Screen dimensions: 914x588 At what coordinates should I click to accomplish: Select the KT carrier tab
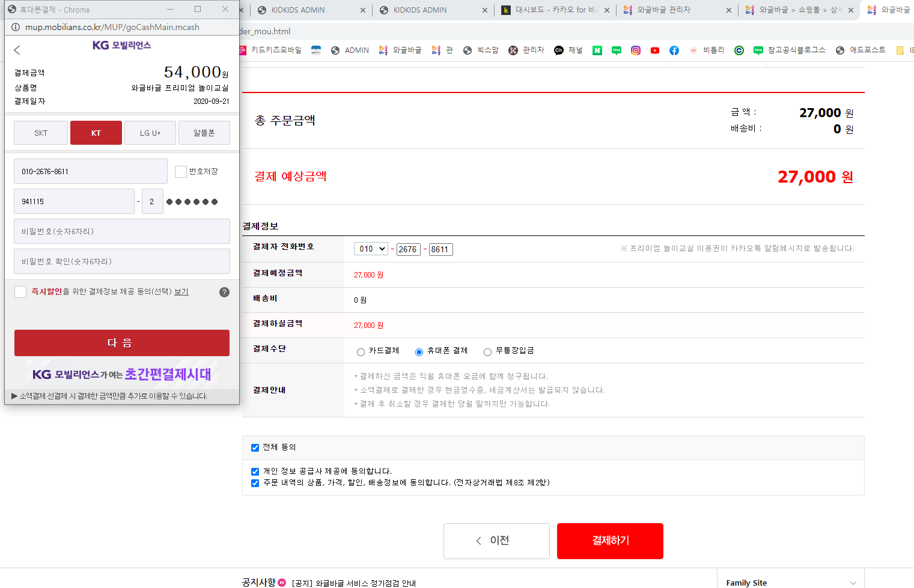(96, 133)
